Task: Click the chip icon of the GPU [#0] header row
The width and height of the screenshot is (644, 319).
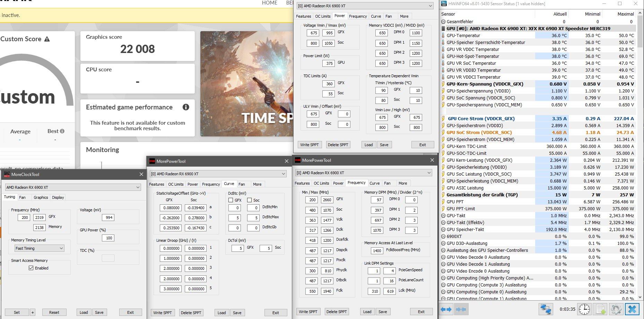Action: click(x=443, y=28)
